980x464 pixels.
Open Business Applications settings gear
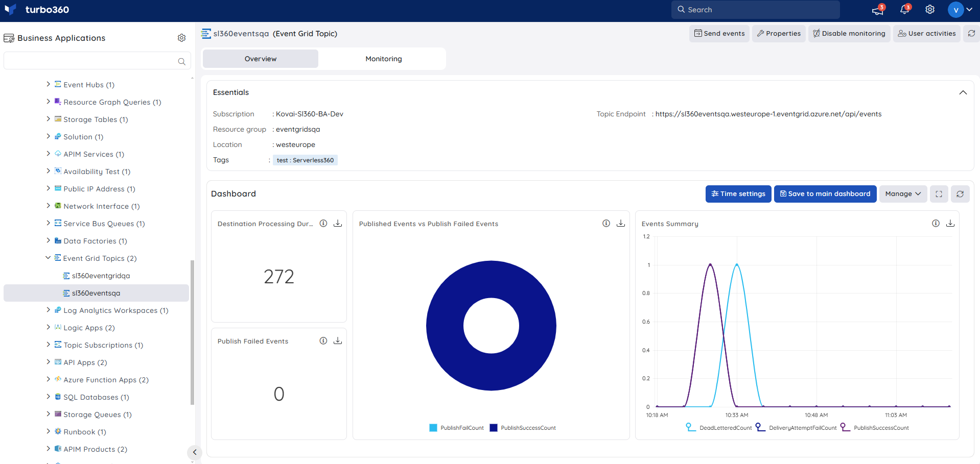pyautogui.click(x=181, y=38)
